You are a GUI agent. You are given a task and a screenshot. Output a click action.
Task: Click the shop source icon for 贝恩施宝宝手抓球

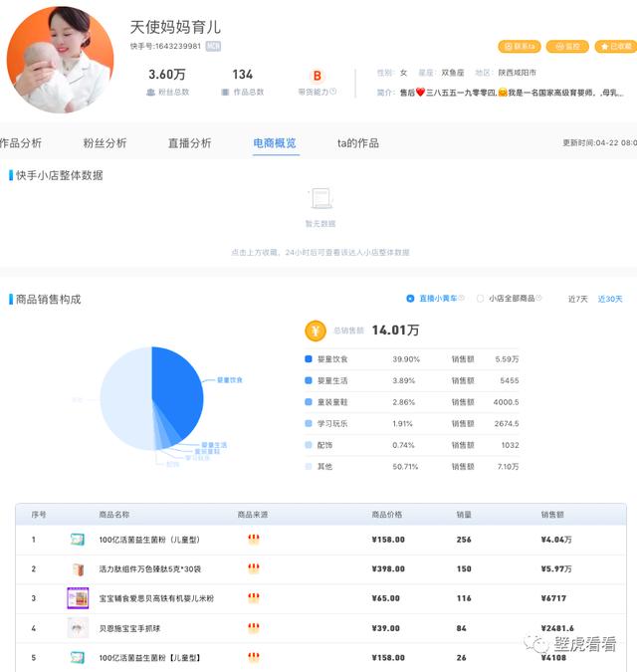254,628
